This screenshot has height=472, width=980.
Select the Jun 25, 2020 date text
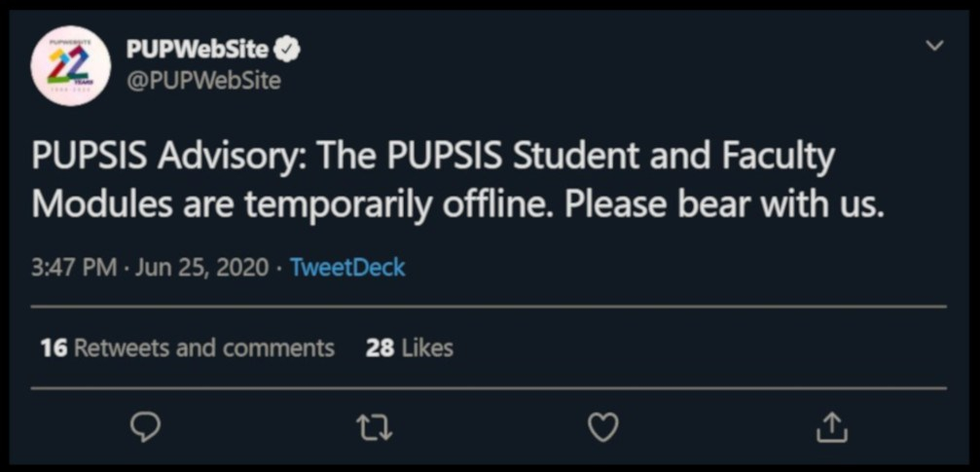[201, 268]
